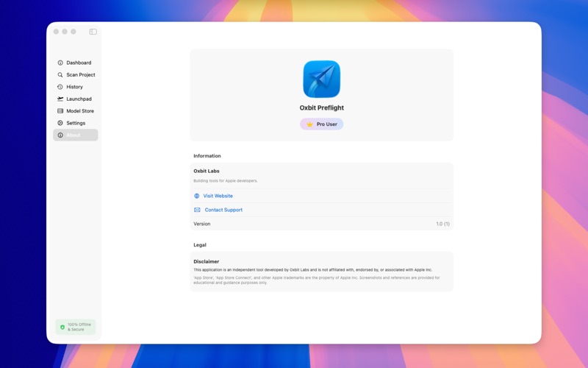Screen dimensions: 588x368
Task: Click the Settings gear icon
Action: [x=60, y=123]
